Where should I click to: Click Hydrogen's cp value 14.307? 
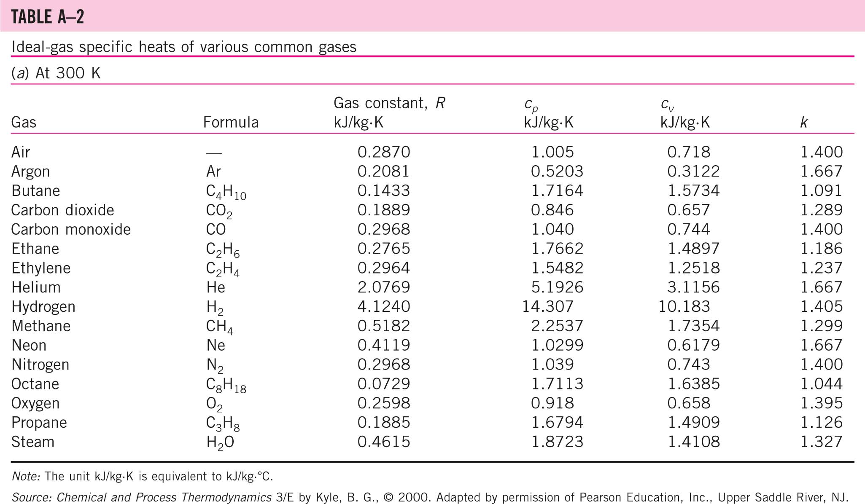point(548,307)
